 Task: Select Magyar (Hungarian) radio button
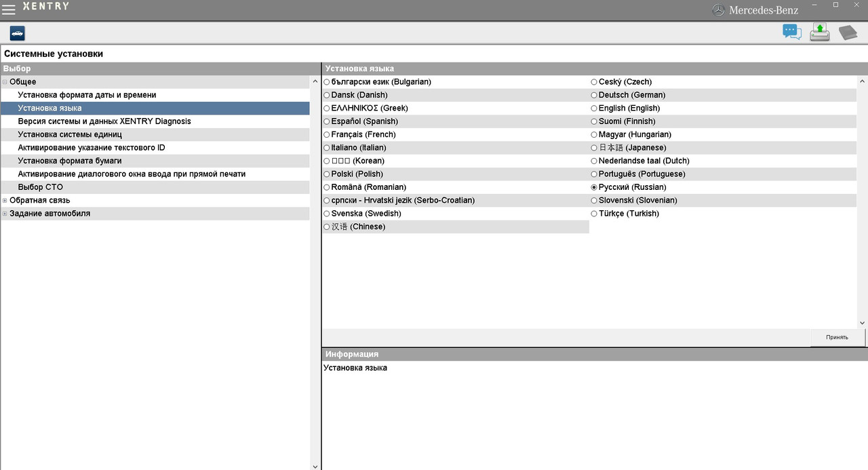594,134
